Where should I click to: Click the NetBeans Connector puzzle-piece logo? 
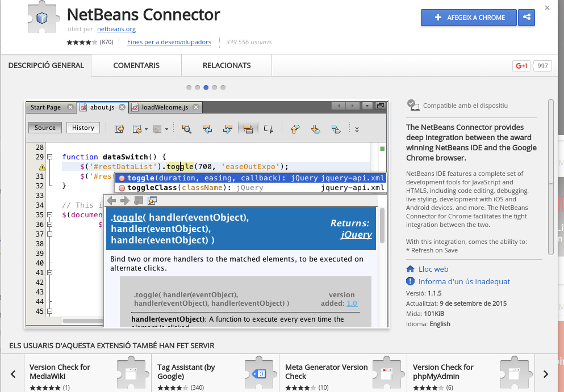[x=43, y=17]
